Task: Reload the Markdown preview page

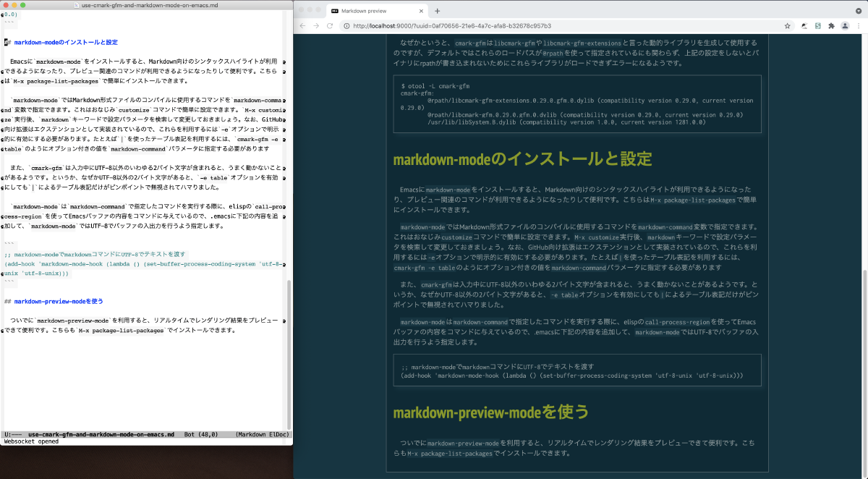Action: (x=330, y=25)
